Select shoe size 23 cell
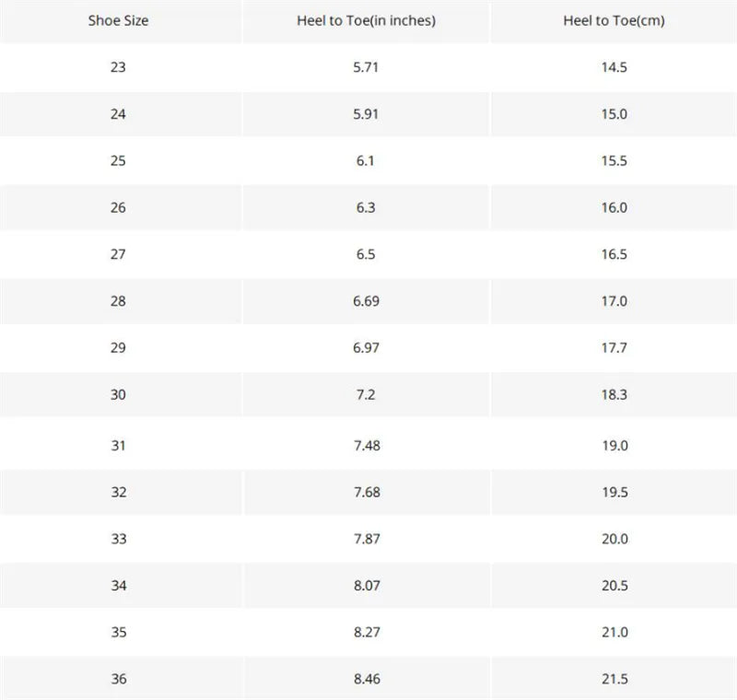The image size is (737, 700). pyautogui.click(x=118, y=67)
